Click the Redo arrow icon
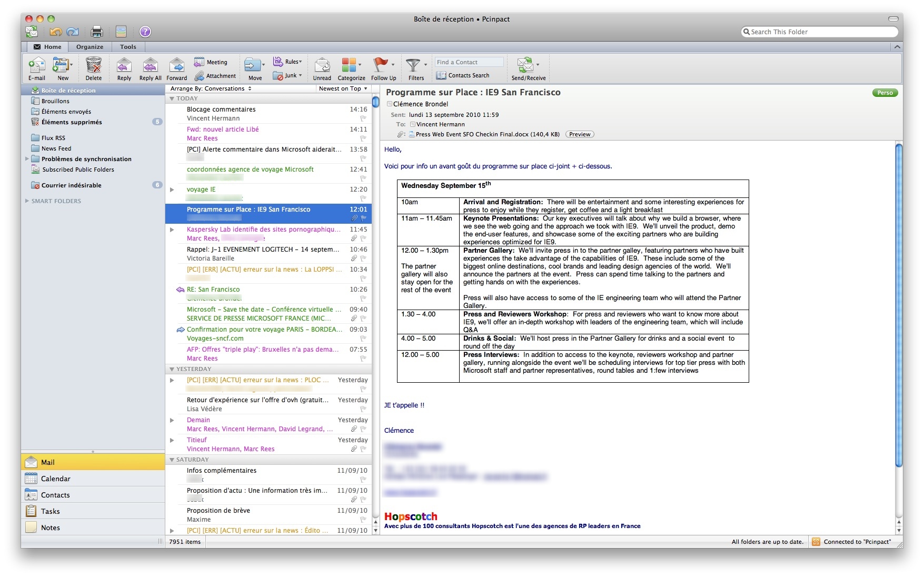Image resolution: width=924 pixels, height=577 pixels. click(73, 32)
